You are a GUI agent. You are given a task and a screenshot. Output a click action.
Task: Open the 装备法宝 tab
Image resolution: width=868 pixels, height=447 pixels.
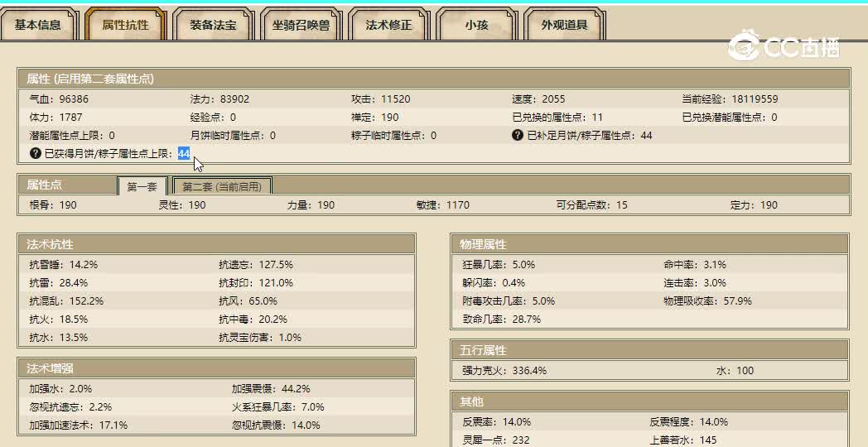[x=213, y=24]
